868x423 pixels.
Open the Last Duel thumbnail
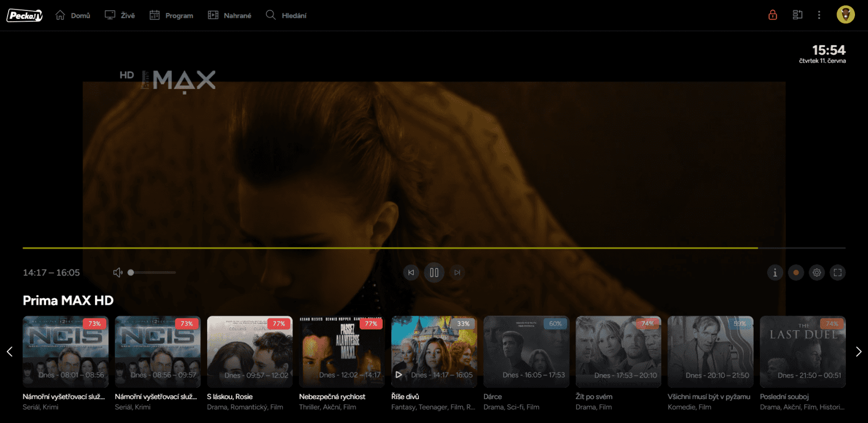pyautogui.click(x=803, y=351)
